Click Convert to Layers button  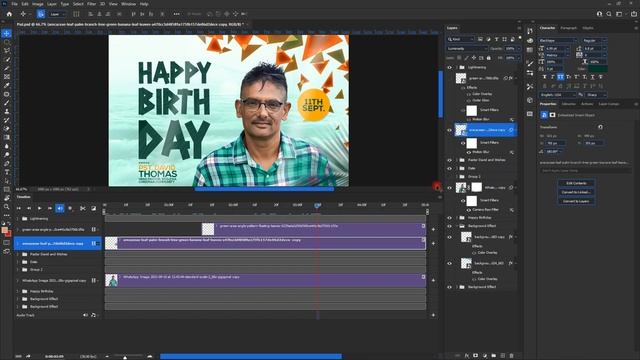point(576,201)
